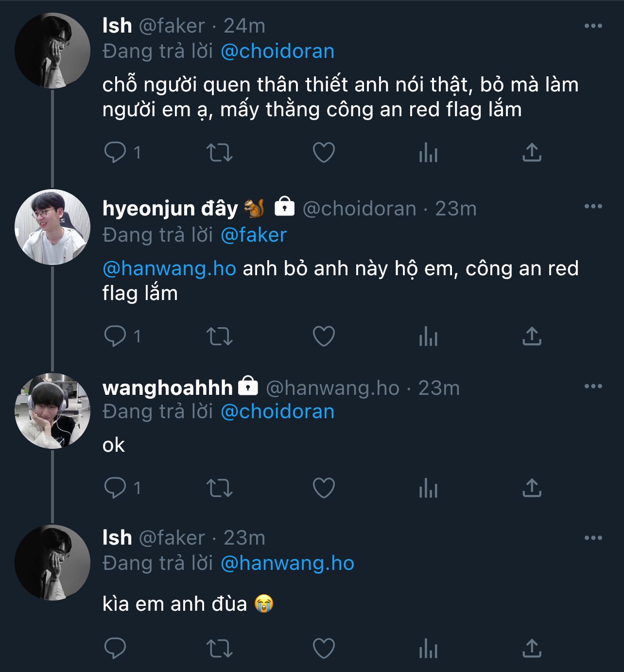This screenshot has height=672, width=624.
Task: Open more options on hyeonjun đây tweet
Action: 593,206
